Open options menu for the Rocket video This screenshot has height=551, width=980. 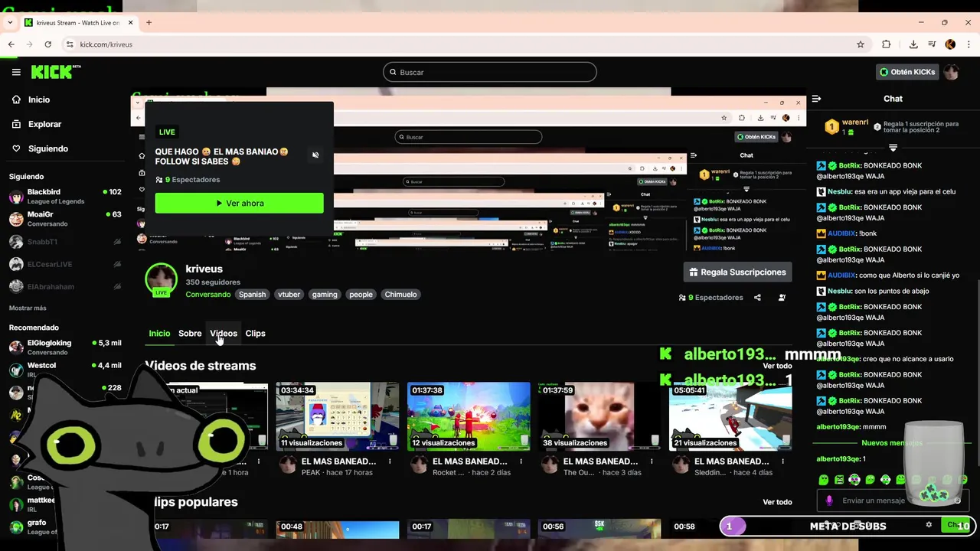(521, 461)
